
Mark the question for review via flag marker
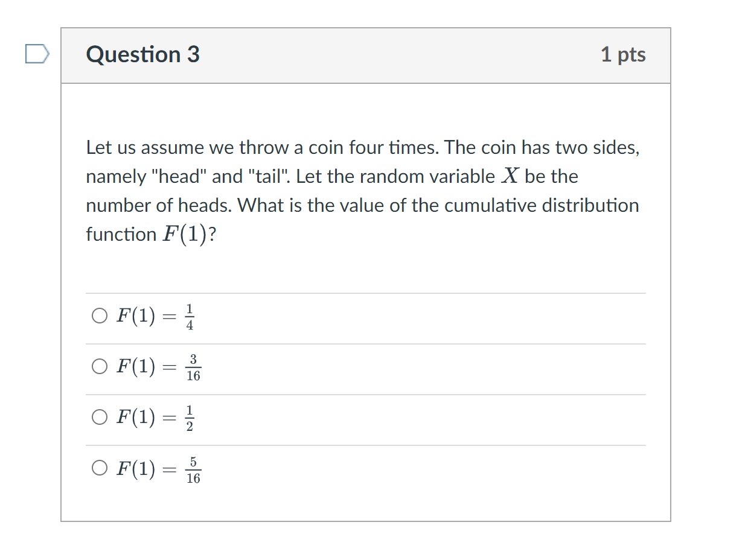[37, 54]
